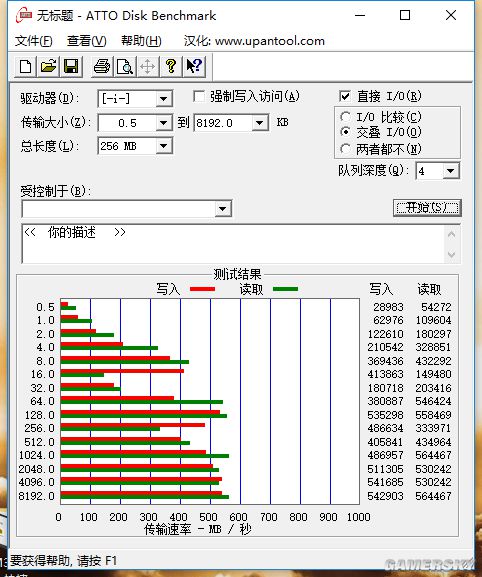Select the 交叠 I/O(O) radio button
This screenshot has height=577, width=482.
tap(345, 132)
